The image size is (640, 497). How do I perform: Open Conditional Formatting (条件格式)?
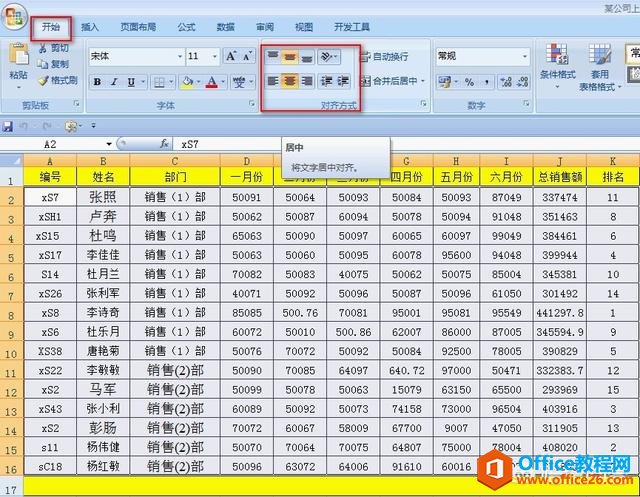click(558, 65)
